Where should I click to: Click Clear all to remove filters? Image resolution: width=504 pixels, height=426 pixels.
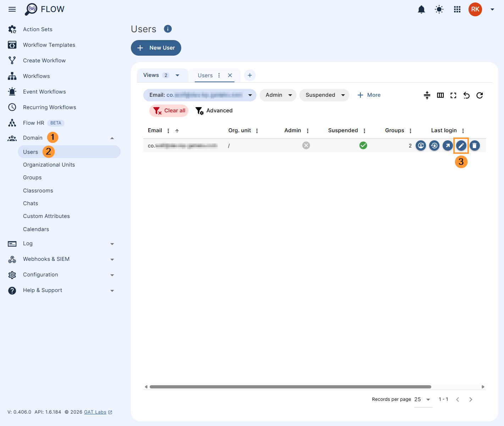(x=169, y=111)
